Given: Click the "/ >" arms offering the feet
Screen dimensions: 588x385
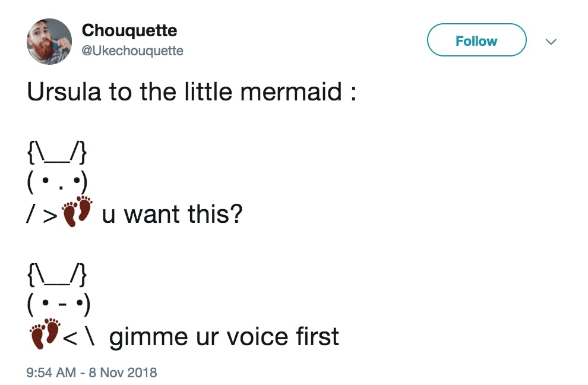Looking at the screenshot, I should 43,214.
